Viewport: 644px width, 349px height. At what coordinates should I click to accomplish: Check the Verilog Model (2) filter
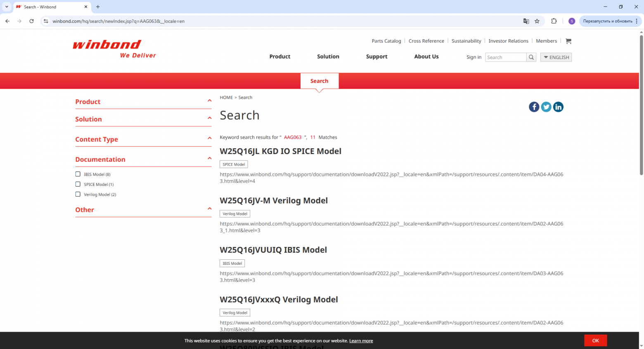[78, 194]
